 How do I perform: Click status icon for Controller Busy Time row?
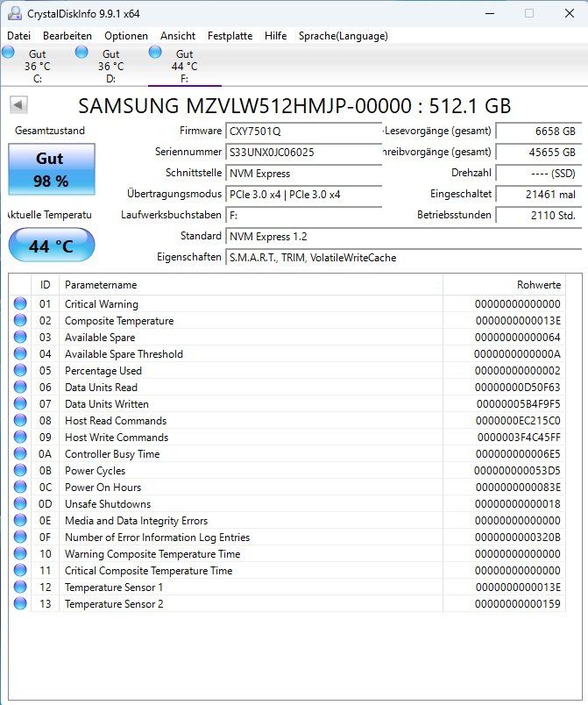[x=20, y=453]
